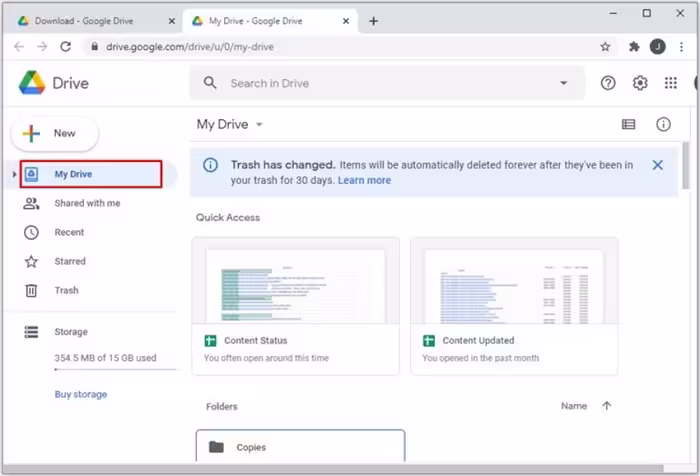Click the search magnifier icon
700x476 pixels.
pyautogui.click(x=210, y=83)
